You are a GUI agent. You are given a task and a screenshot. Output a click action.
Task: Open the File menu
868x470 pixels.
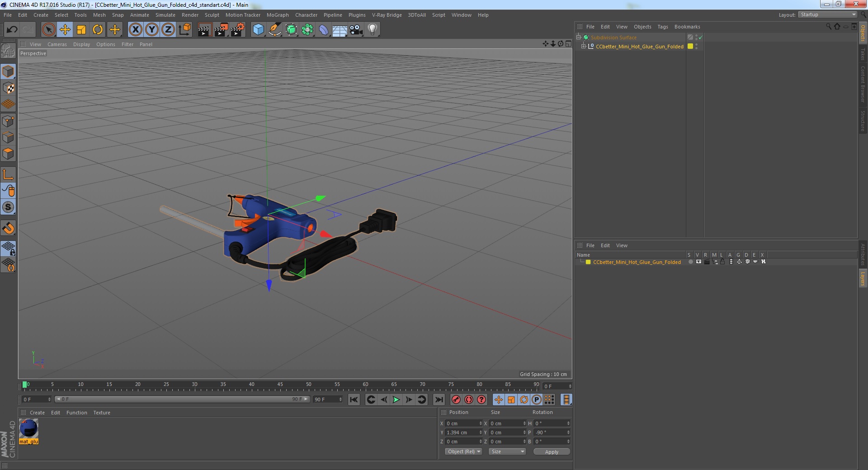pos(8,15)
